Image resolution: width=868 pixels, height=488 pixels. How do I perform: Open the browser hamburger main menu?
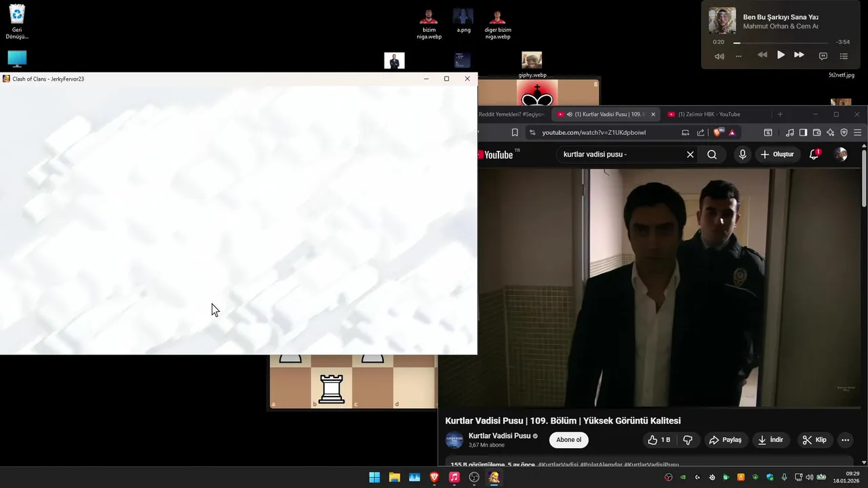(x=858, y=133)
